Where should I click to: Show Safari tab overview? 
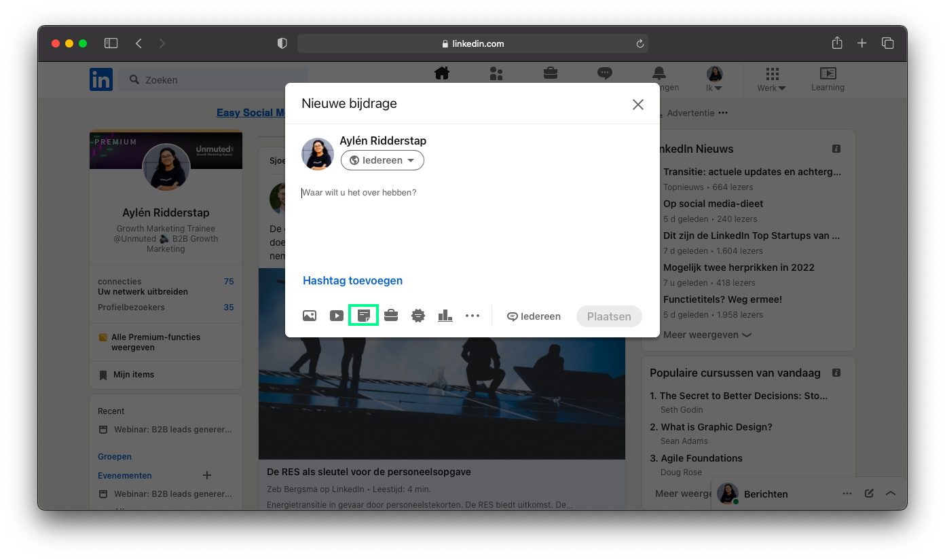887,43
